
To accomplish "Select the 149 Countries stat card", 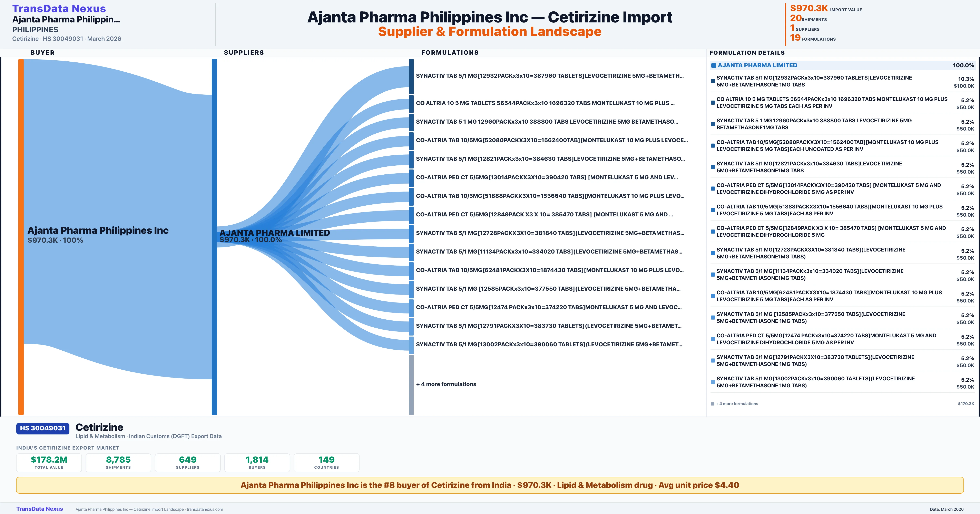I will pyautogui.click(x=326, y=462).
